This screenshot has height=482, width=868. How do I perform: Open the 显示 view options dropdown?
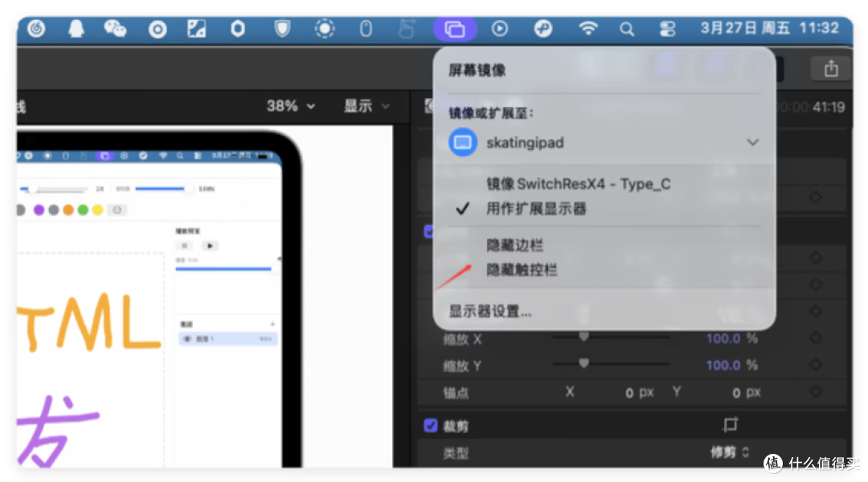(366, 106)
